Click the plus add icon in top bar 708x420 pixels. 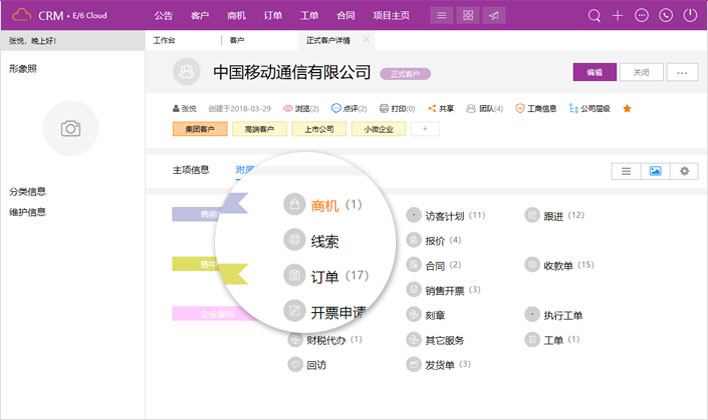coord(617,16)
